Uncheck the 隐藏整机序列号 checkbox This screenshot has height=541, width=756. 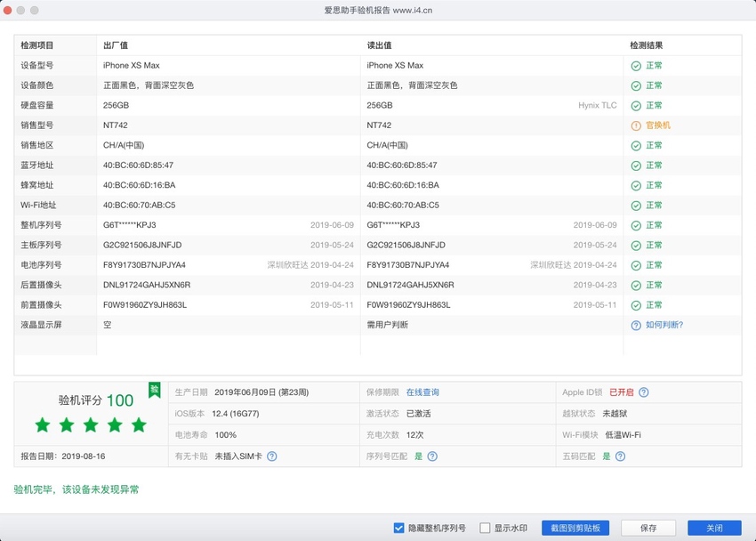click(398, 528)
